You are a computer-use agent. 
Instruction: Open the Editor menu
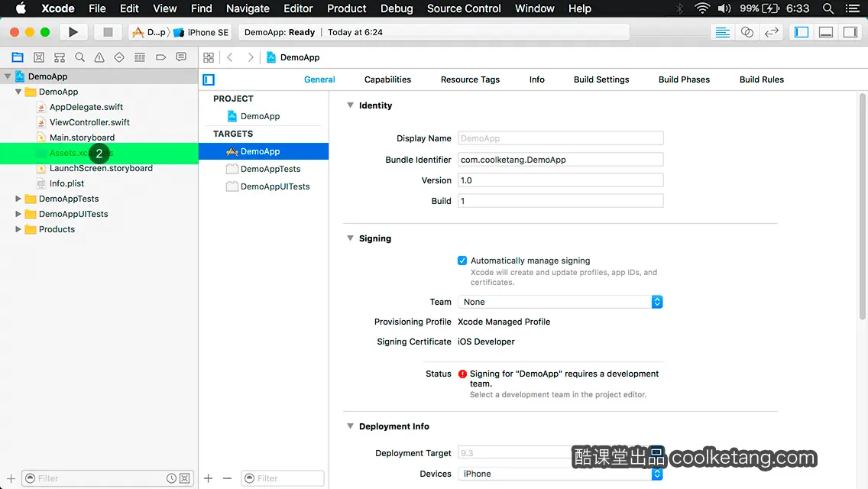298,8
